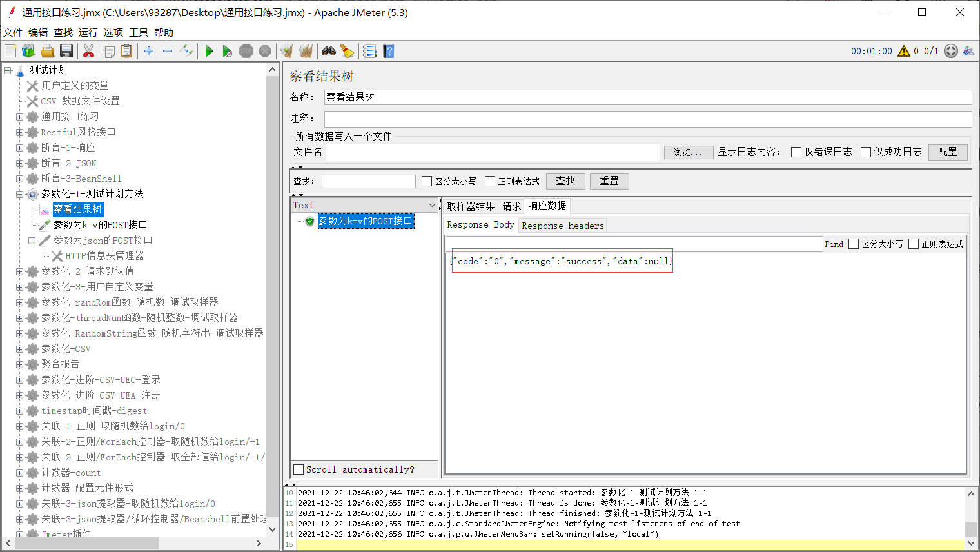
Task: Open the Templates toolbar icon
Action: pyautogui.click(x=28, y=51)
